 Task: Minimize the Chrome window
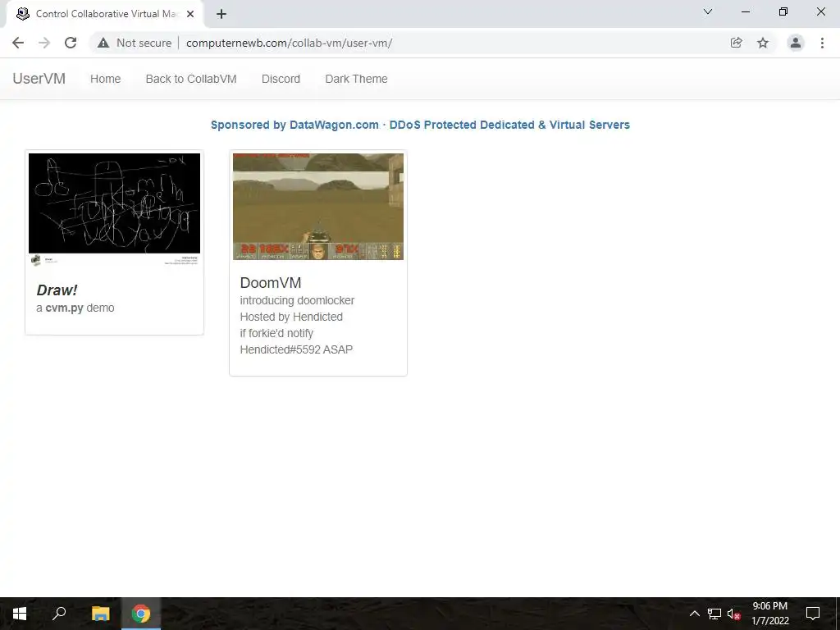tap(745, 11)
